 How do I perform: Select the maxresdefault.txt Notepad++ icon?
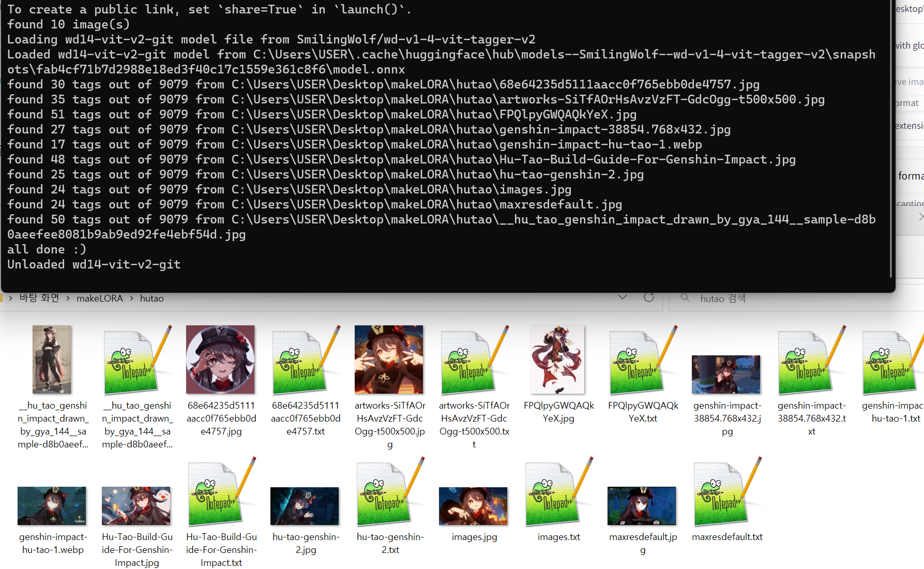tap(727, 491)
